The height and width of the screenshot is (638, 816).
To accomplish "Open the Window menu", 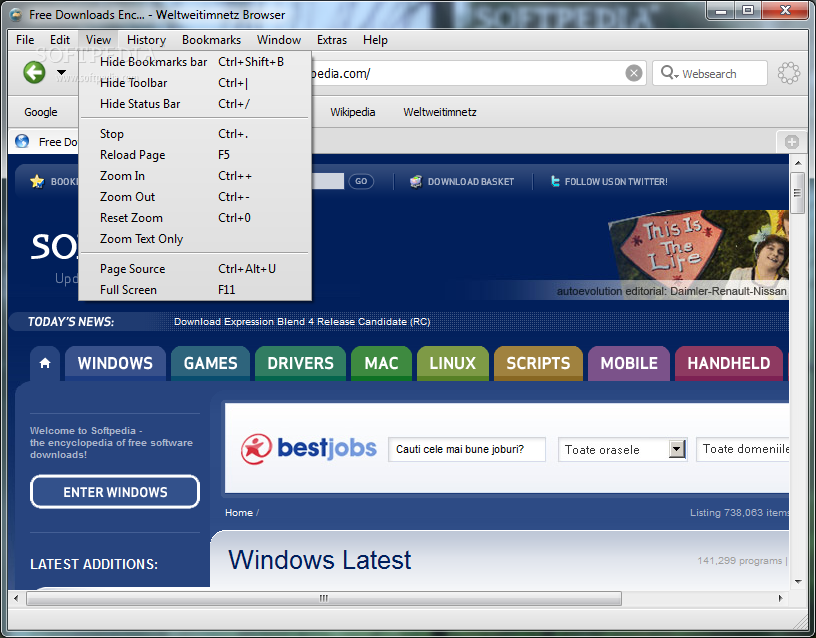I will click(279, 40).
